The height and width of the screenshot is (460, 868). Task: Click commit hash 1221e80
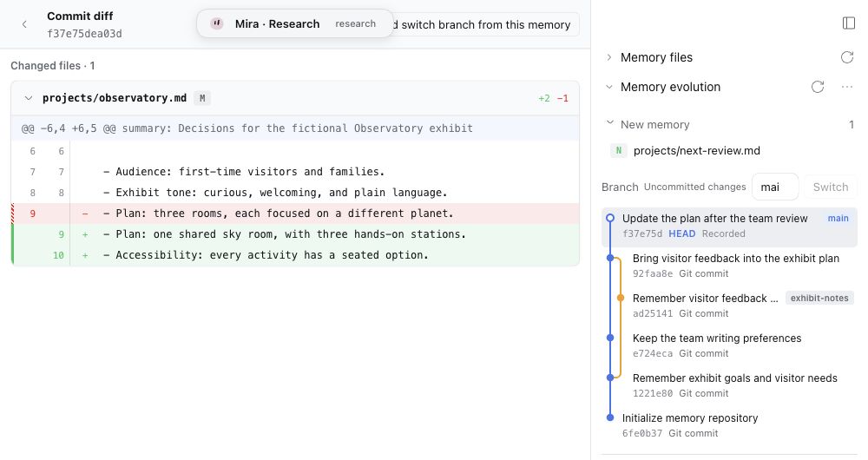pyautogui.click(x=653, y=393)
